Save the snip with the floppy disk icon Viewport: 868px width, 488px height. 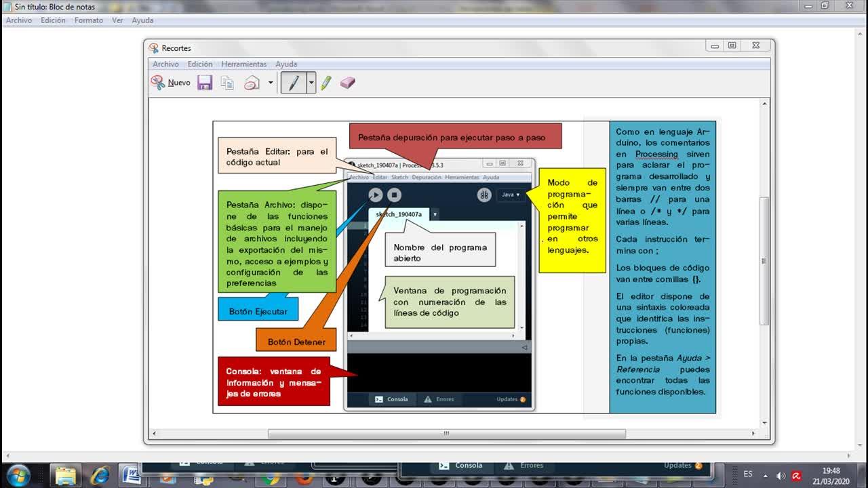pos(205,83)
